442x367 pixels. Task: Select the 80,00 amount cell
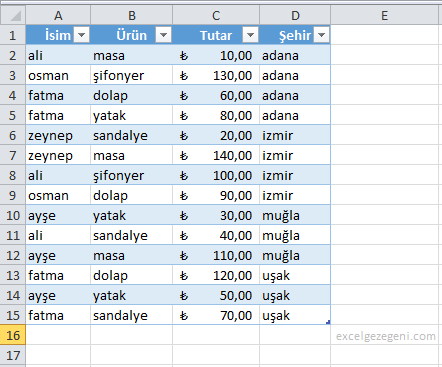[x=216, y=115]
